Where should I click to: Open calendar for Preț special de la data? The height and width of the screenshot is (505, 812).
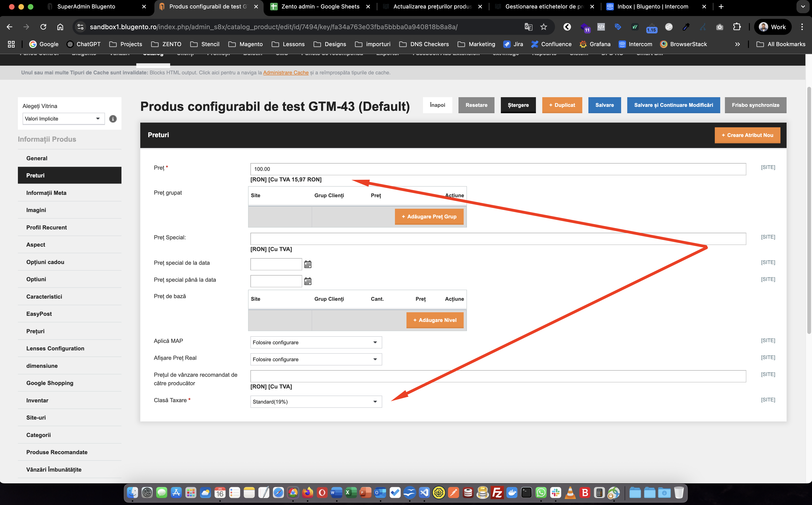[x=308, y=264]
